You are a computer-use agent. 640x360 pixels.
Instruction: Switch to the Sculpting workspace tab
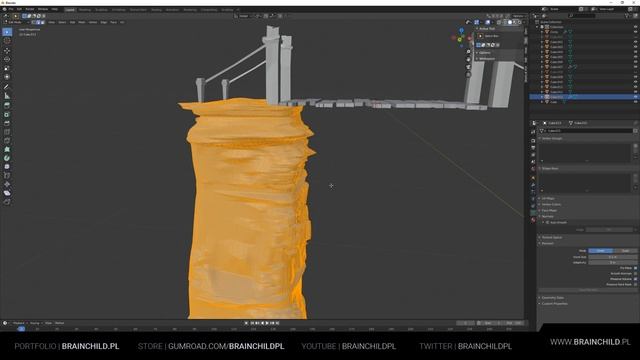coord(101,9)
